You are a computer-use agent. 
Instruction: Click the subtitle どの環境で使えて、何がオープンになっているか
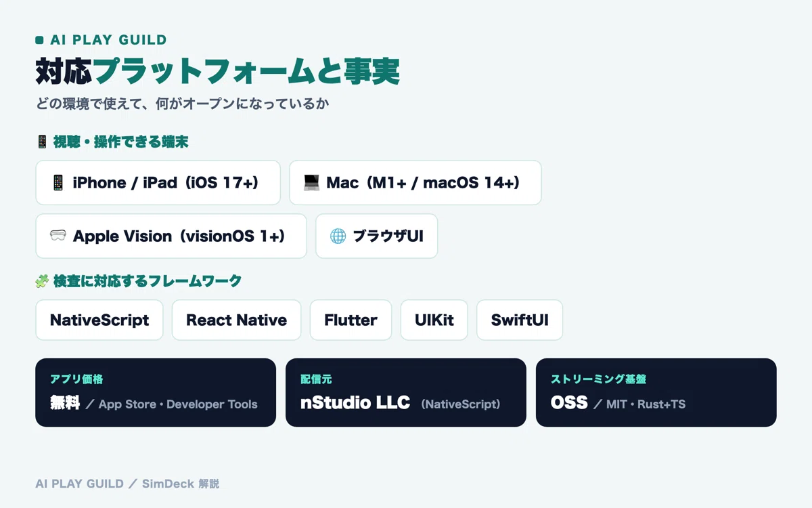pos(182,105)
